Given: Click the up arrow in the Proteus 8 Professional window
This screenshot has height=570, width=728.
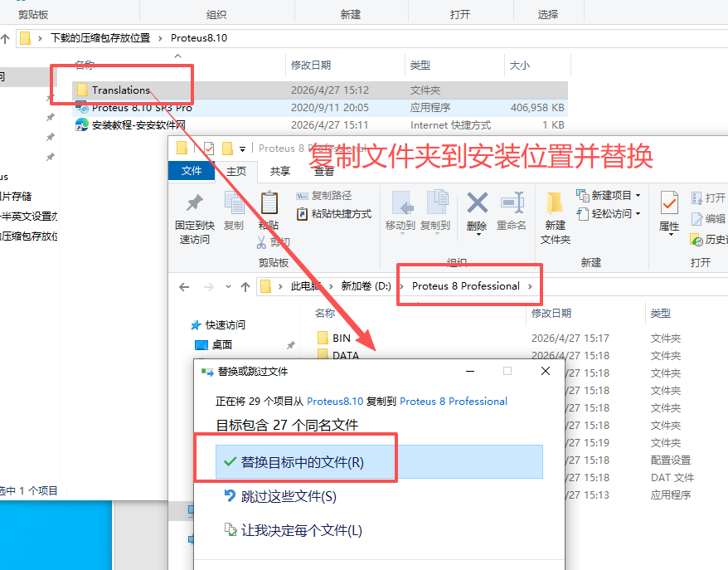Looking at the screenshot, I should pos(245,286).
